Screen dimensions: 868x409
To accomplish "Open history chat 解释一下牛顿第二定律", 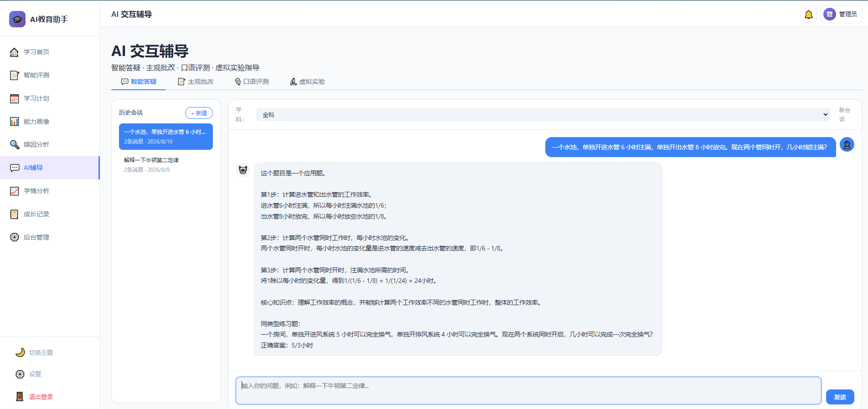I will click(x=166, y=165).
